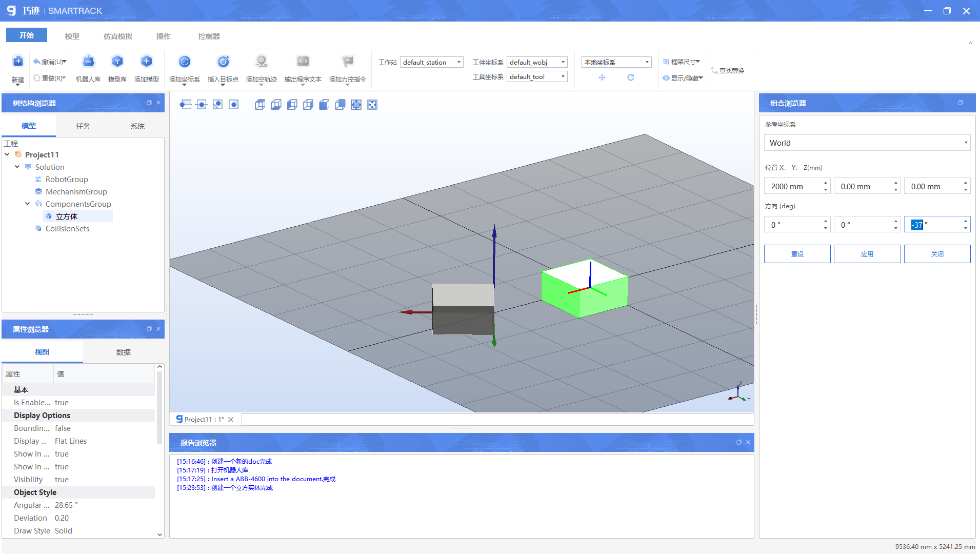Click the 插入目标点 insert target point icon
Screen dimensions: 980x554
tap(223, 62)
